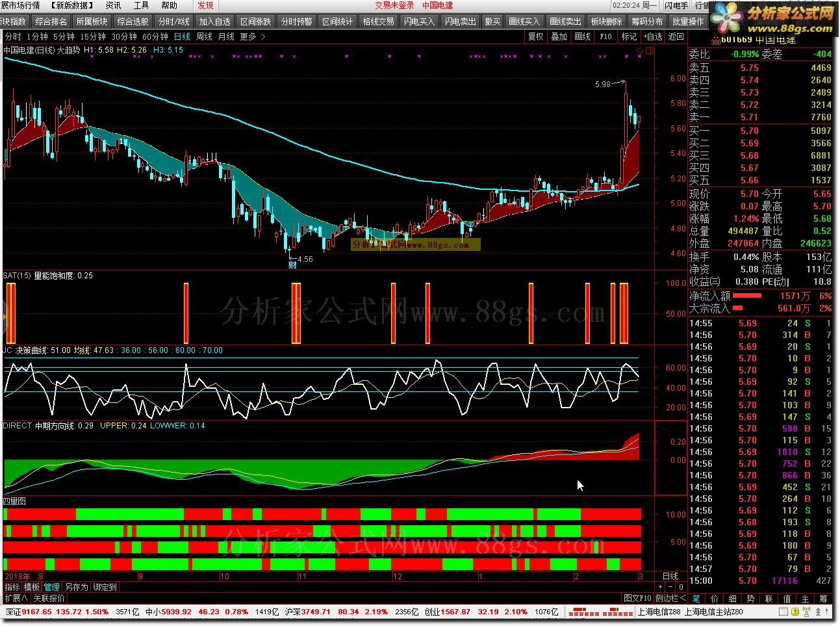Image resolution: width=840 pixels, height=626 pixels.
Task: Switch to 分时 intraday period
Action: pos(13,36)
